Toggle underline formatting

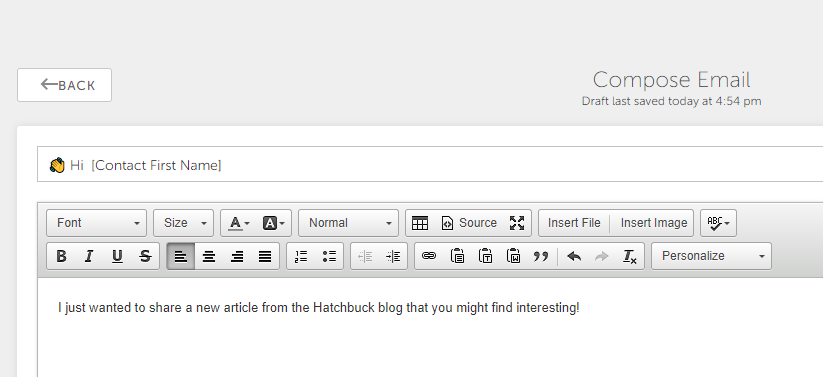pyautogui.click(x=117, y=256)
